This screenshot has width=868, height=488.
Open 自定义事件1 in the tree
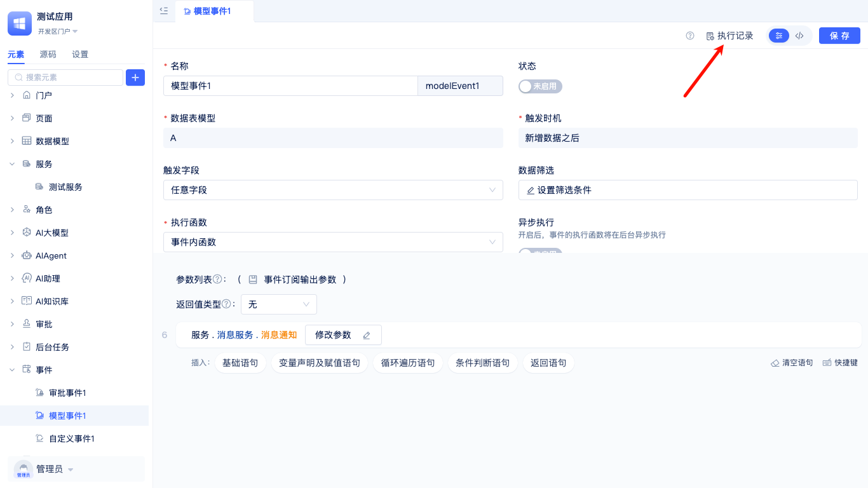click(72, 438)
